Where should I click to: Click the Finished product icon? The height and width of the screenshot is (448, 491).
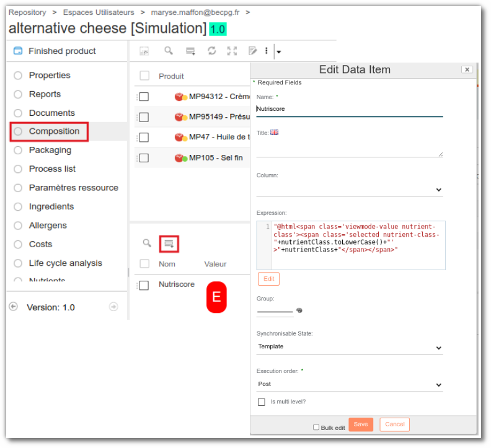18,51
